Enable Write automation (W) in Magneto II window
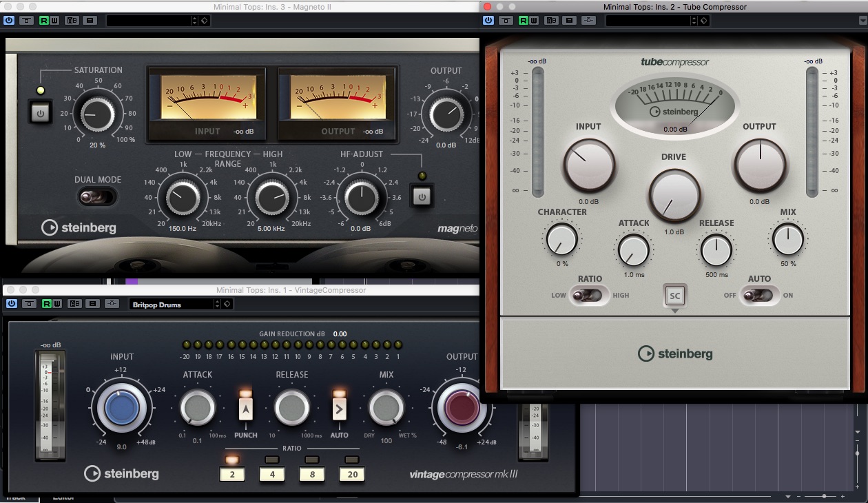The image size is (868, 503). point(55,21)
